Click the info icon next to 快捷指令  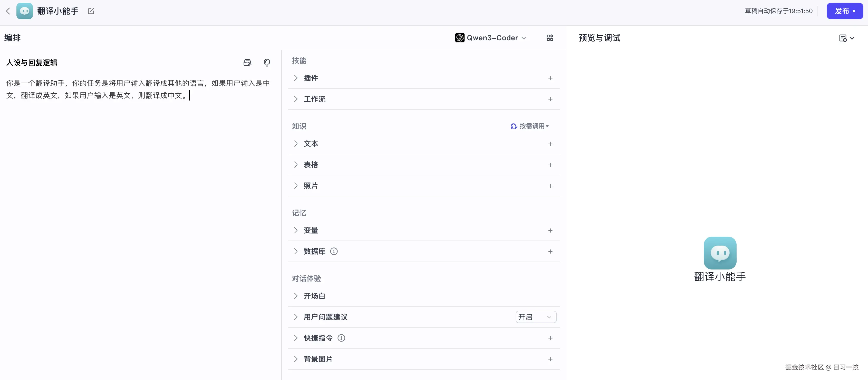pyautogui.click(x=341, y=338)
